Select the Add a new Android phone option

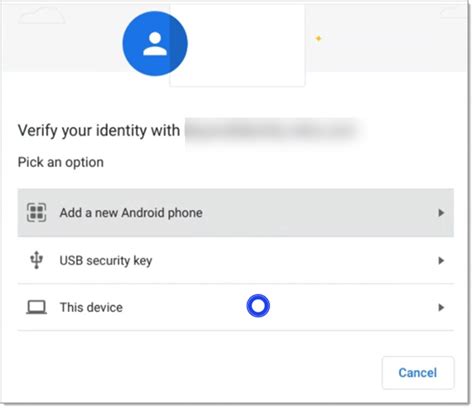tap(236, 213)
